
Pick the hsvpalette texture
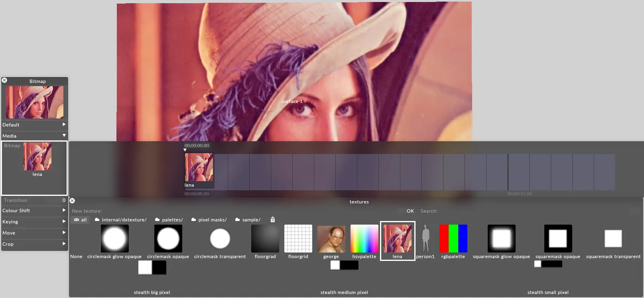tap(364, 239)
